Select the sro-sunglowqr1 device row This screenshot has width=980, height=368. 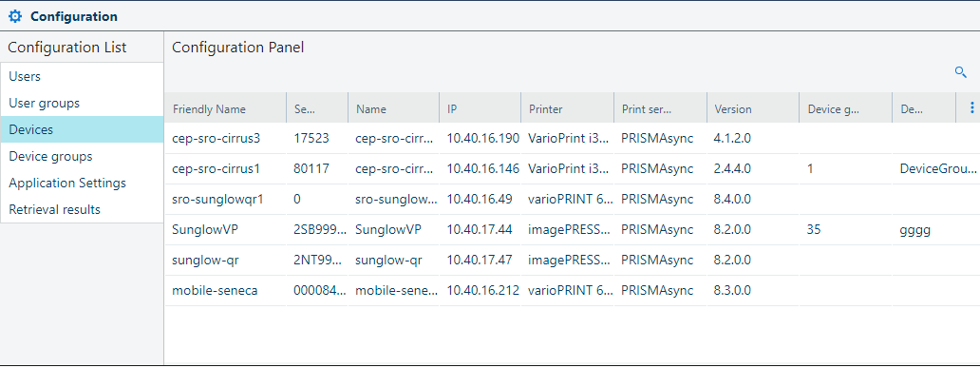572,199
